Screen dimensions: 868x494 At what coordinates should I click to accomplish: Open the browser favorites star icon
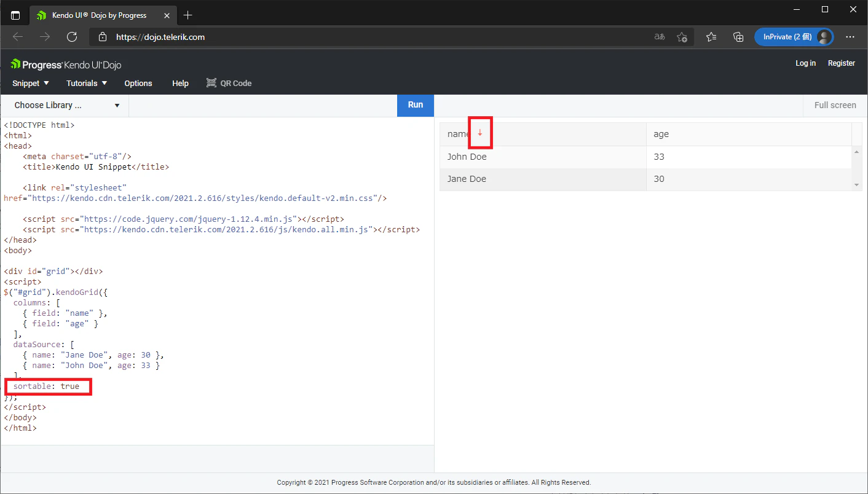(x=711, y=37)
